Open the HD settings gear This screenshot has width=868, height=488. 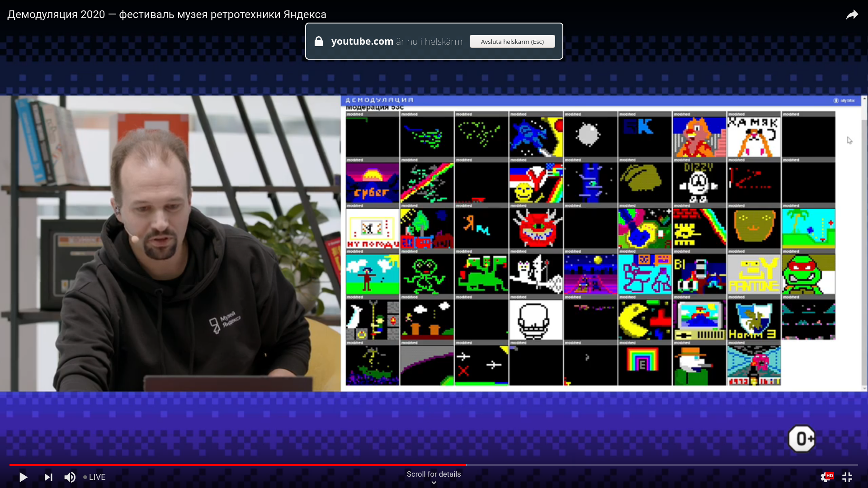826,477
